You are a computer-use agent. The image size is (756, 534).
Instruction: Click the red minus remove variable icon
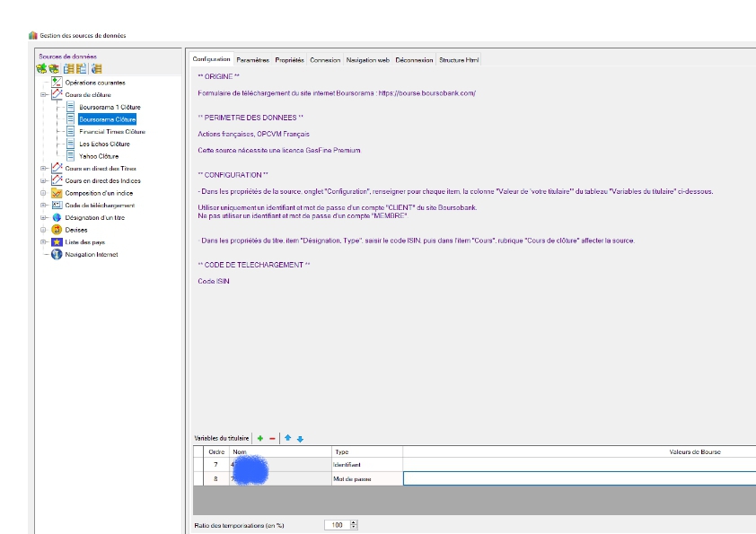[x=272, y=439]
